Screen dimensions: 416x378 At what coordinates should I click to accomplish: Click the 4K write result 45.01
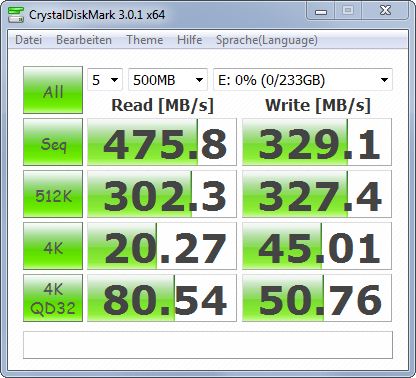[317, 246]
